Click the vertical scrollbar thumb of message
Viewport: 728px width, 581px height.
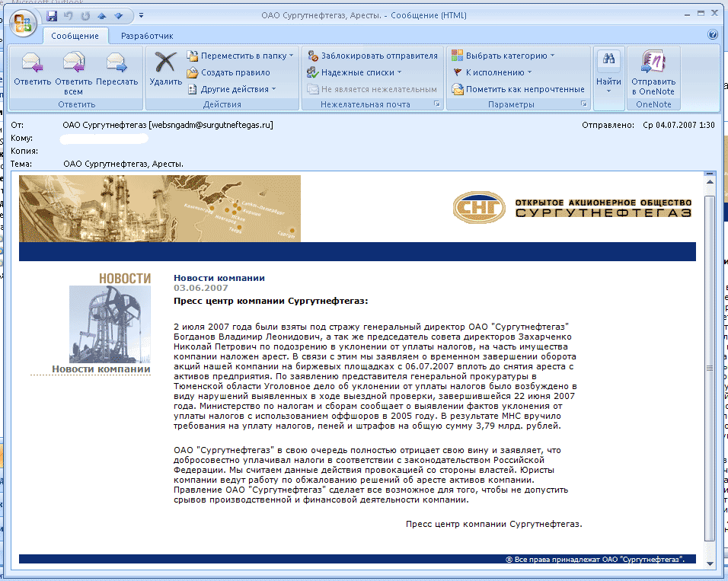710,368
